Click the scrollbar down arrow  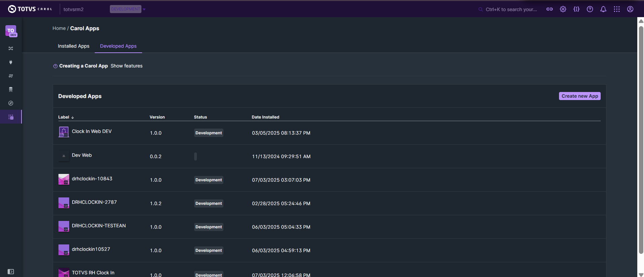pyautogui.click(x=641, y=275)
